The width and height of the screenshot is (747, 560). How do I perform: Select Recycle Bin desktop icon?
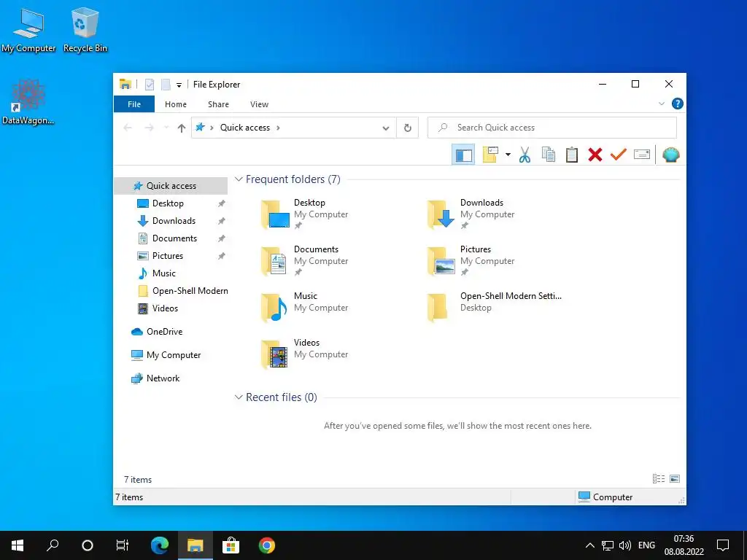click(x=85, y=30)
